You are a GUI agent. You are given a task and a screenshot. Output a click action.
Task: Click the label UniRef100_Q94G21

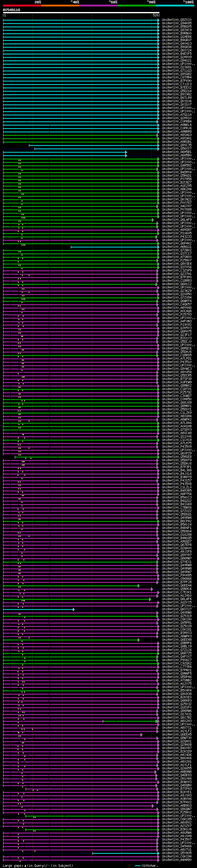click(176, 61)
